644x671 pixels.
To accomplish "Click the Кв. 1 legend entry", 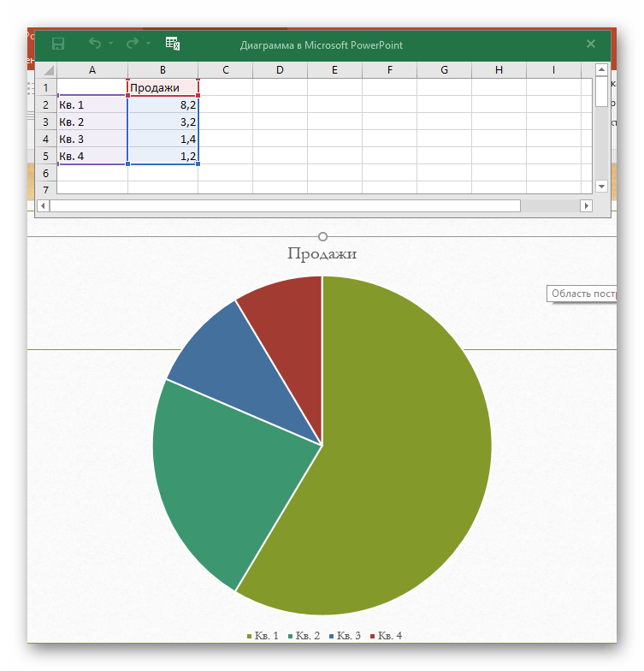I will tap(263, 635).
